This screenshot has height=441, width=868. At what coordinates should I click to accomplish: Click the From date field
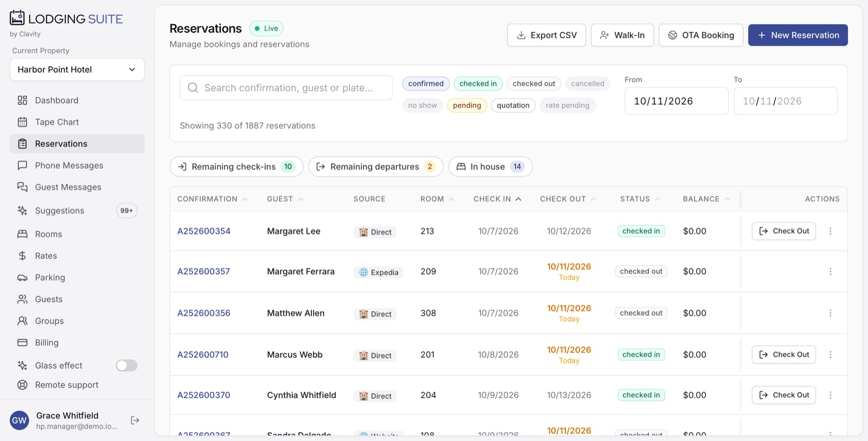click(x=676, y=101)
